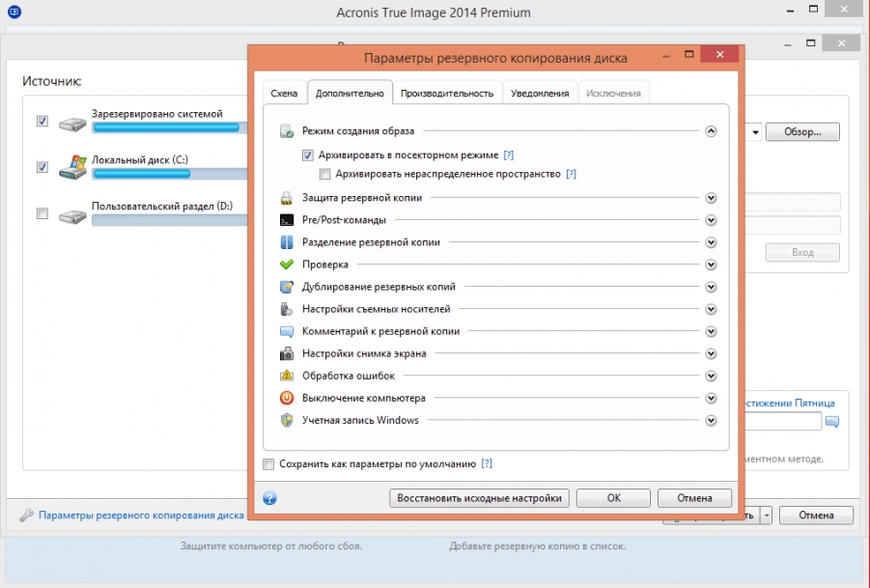Open Параметры резервного копирования диска link
The height and width of the screenshot is (588, 870).
pos(141,516)
